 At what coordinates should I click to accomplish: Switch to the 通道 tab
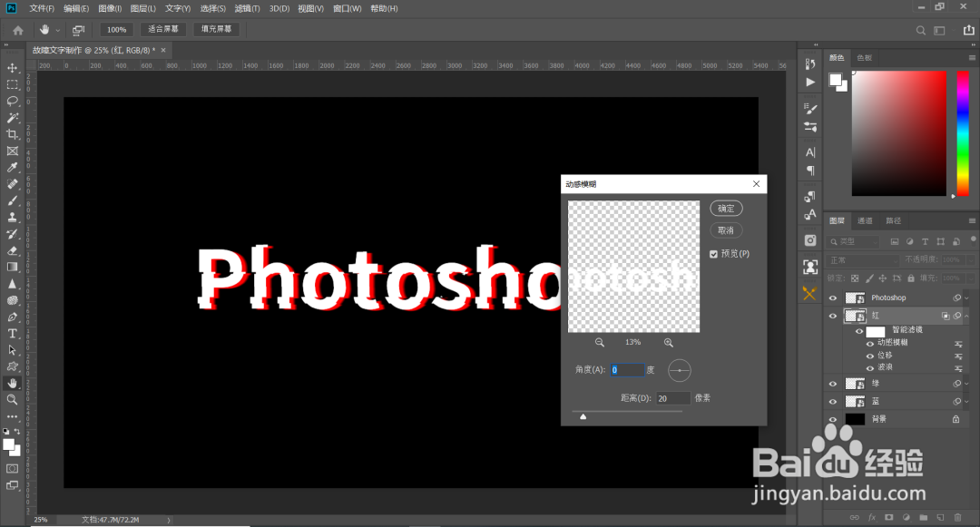(865, 221)
